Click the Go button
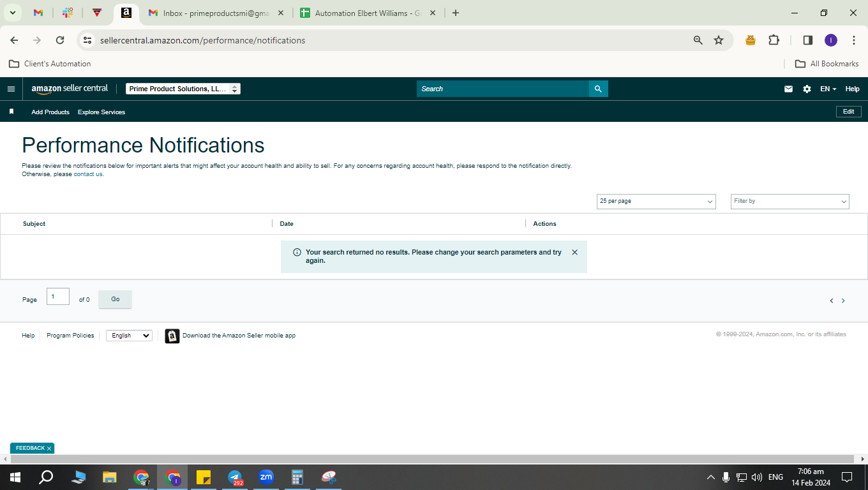868x490 pixels. (115, 299)
